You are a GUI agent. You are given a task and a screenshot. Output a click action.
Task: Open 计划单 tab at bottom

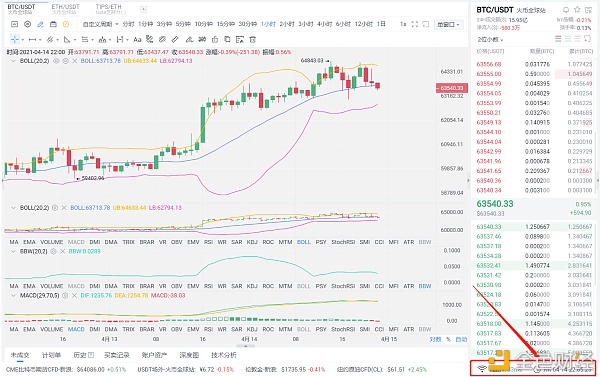pyautogui.click(x=51, y=355)
